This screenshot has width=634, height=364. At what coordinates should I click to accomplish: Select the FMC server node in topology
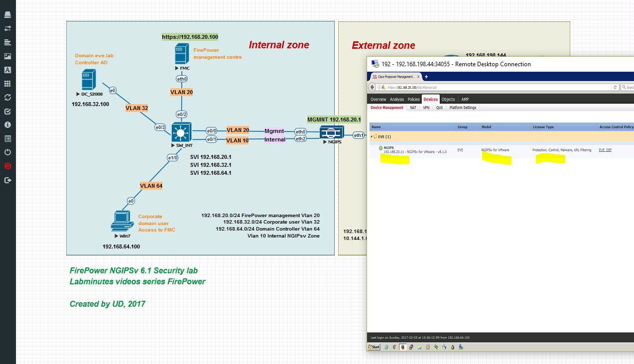coord(182,54)
